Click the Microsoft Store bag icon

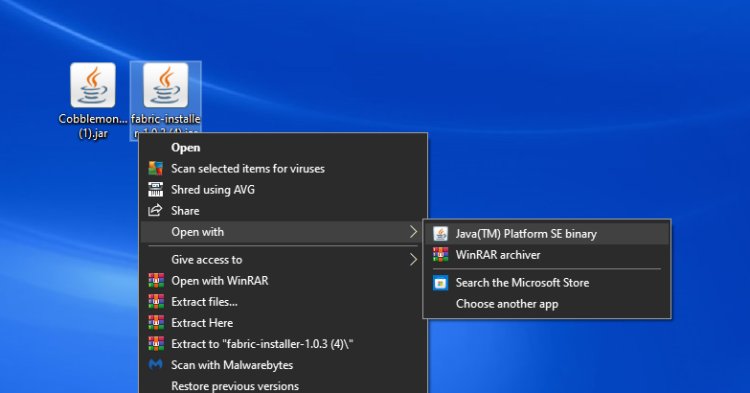pos(441,283)
